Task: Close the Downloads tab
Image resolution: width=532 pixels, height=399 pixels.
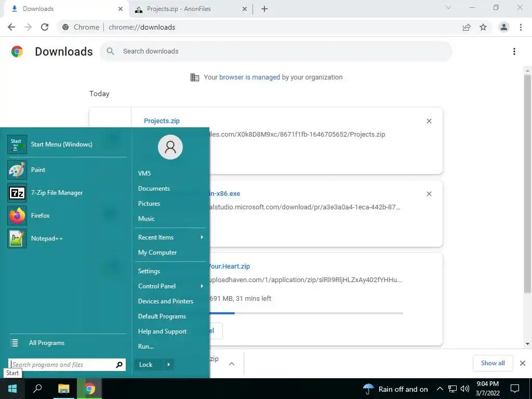Action: (121, 9)
